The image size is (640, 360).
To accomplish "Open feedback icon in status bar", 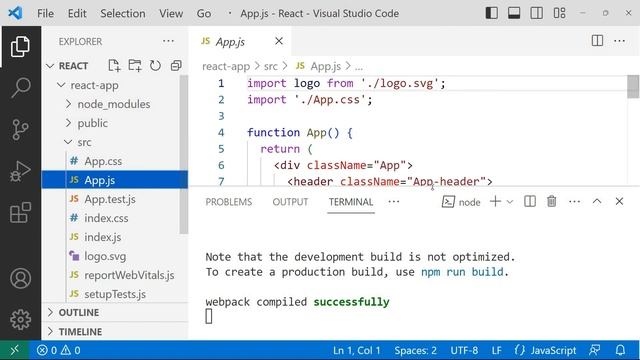I will click(595, 350).
